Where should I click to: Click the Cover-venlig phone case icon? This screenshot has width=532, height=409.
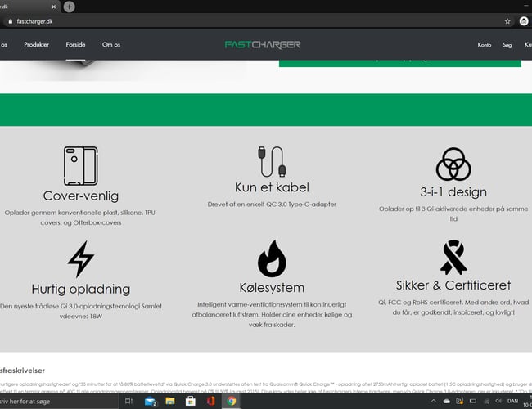(81, 166)
